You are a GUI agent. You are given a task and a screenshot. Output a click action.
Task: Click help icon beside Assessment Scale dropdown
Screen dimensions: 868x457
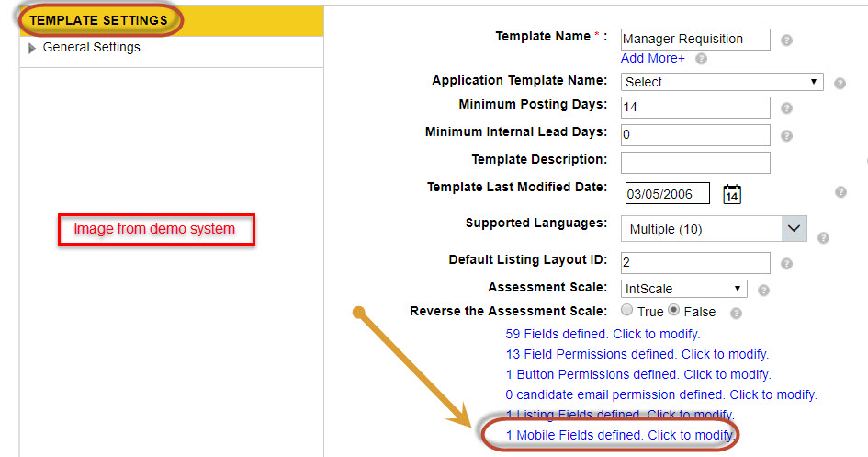point(763,291)
